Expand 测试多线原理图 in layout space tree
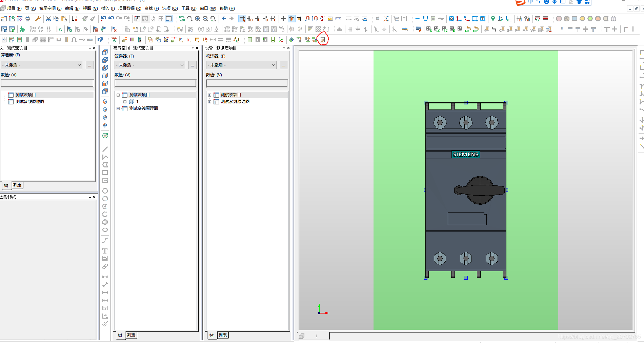This screenshot has height=343, width=644. coord(118,108)
